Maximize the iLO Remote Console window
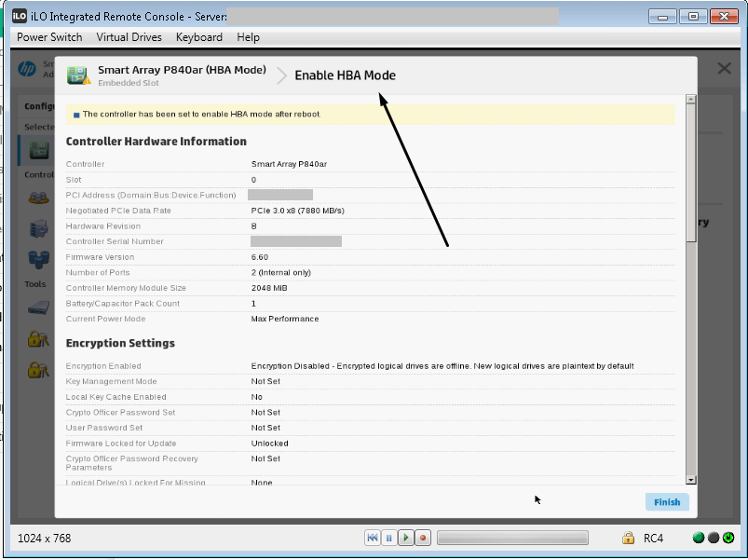Screen dimensions: 748x560 coord(693,17)
